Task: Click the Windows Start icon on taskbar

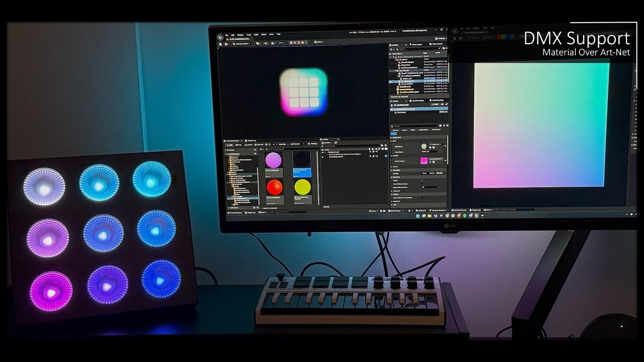Action: (x=418, y=216)
